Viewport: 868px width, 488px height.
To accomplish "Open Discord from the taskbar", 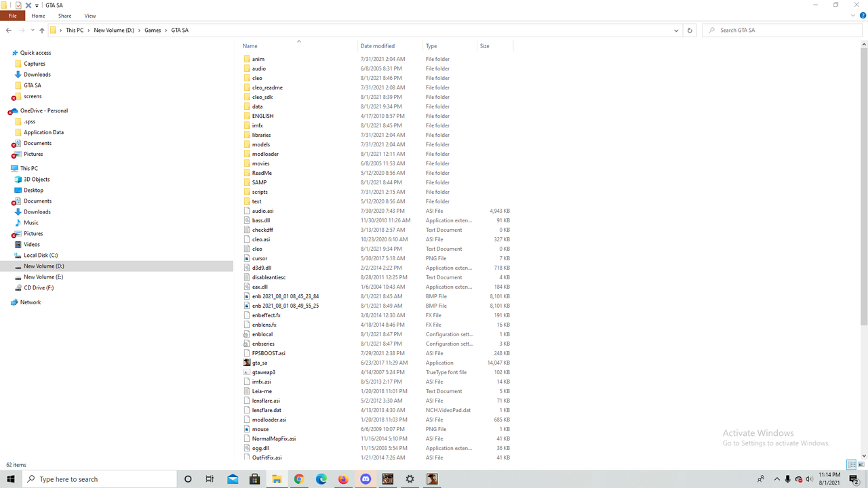I will click(366, 479).
